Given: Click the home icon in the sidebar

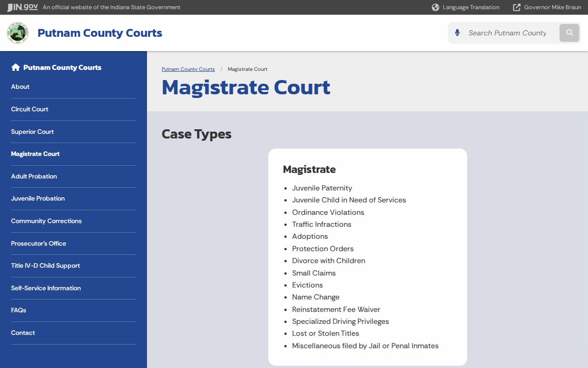Looking at the screenshot, I should pos(16,68).
